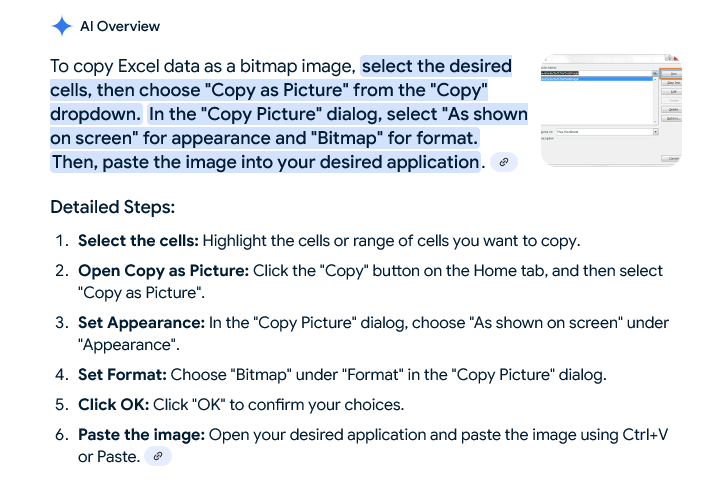Image resolution: width=711 pixels, height=483 pixels.
Task: Click the link icon after the summary paragraph
Action: pyautogui.click(x=504, y=162)
